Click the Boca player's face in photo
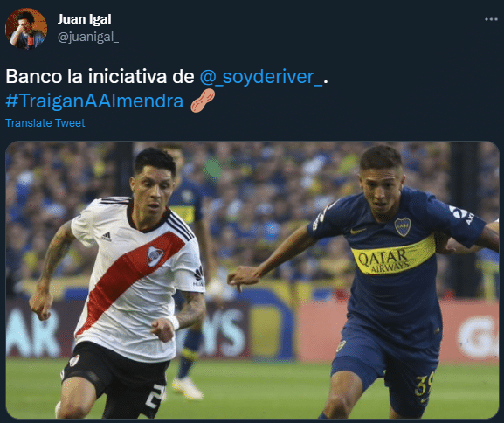This screenshot has width=504, height=423. (x=383, y=191)
